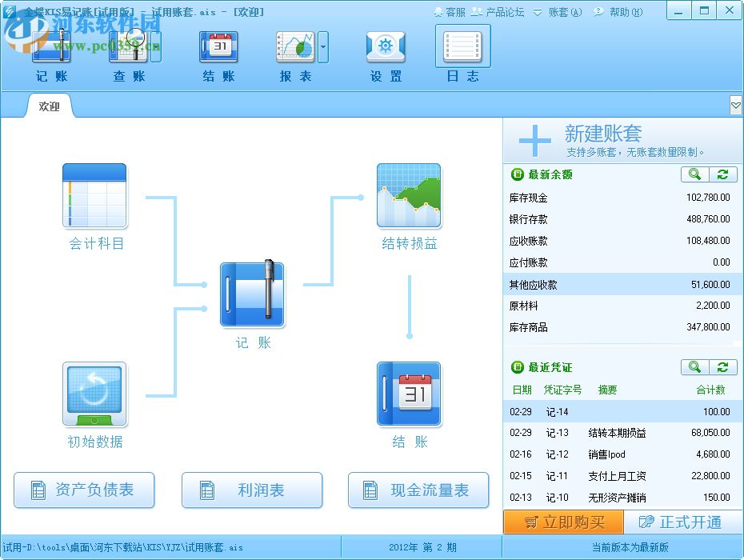This screenshot has width=744, height=560.
Task: Search balances with the magnifier in 最新余额
Action: [x=694, y=174]
